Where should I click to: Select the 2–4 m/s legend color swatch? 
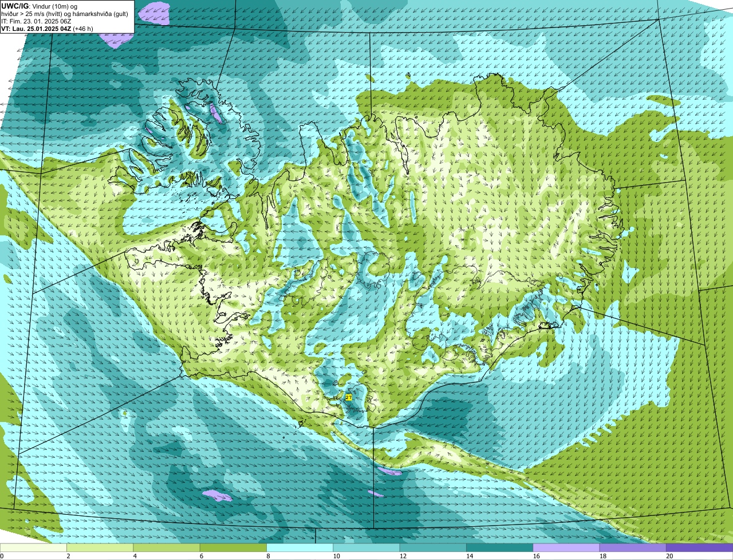pos(100,548)
